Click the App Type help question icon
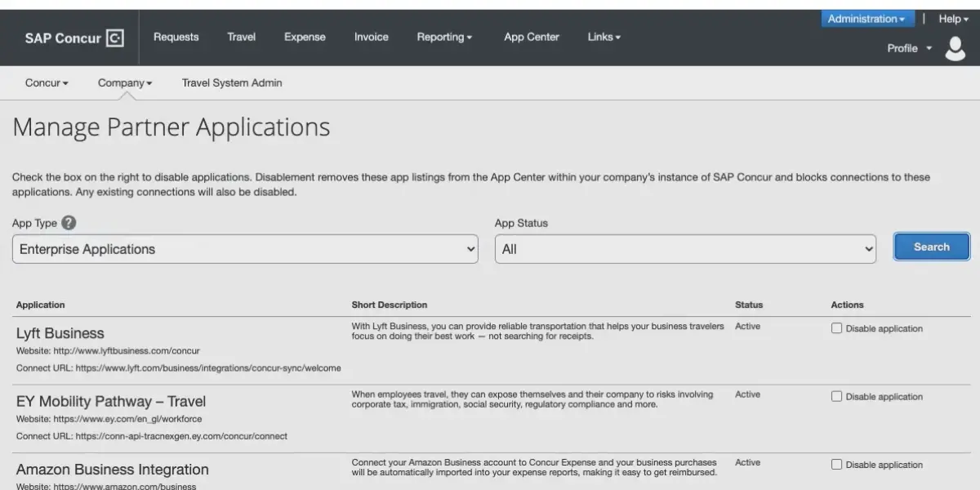Viewport: 980px width, 490px height. (69, 223)
